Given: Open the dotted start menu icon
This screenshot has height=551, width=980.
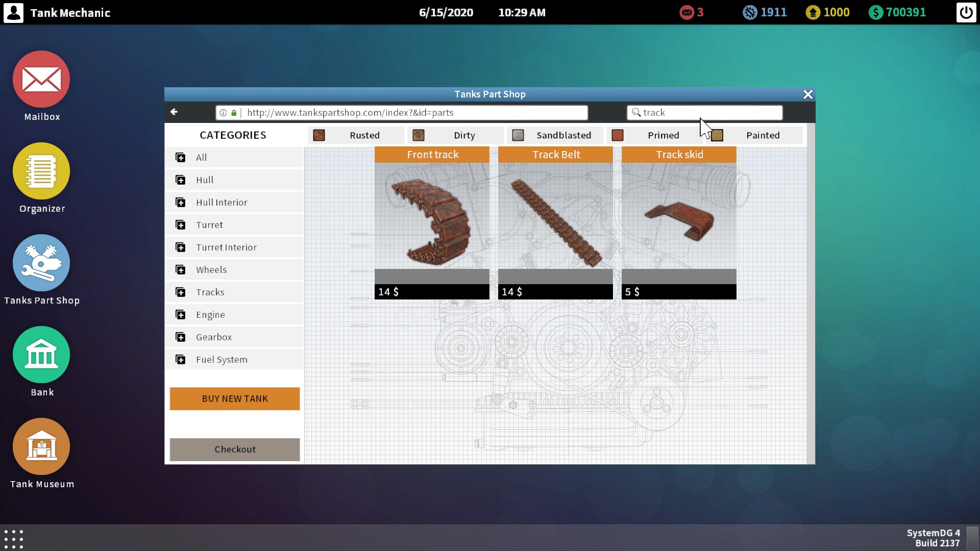Looking at the screenshot, I should [14, 539].
